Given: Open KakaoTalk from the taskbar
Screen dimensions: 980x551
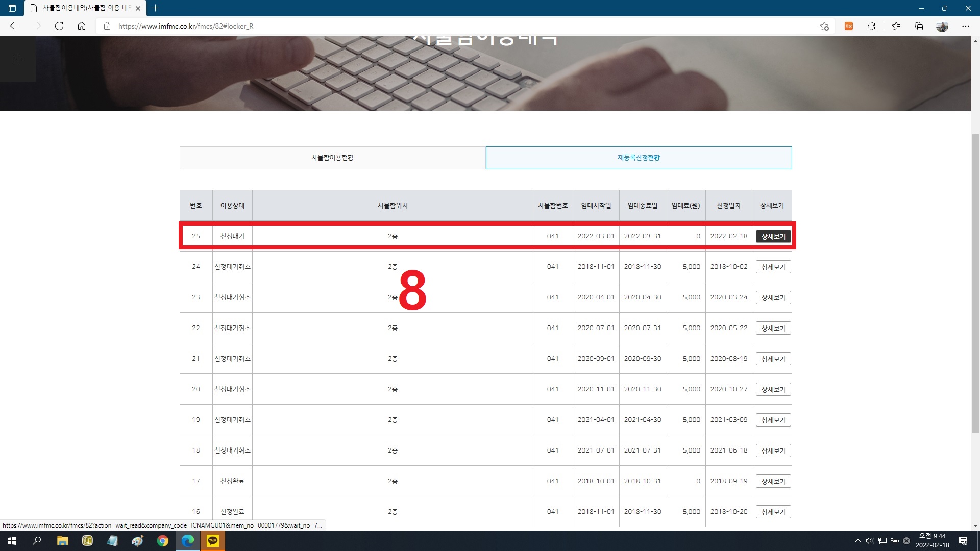Looking at the screenshot, I should click(x=213, y=541).
